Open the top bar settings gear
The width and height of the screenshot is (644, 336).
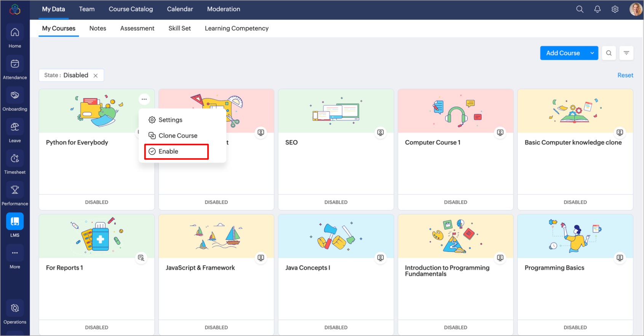[615, 9]
